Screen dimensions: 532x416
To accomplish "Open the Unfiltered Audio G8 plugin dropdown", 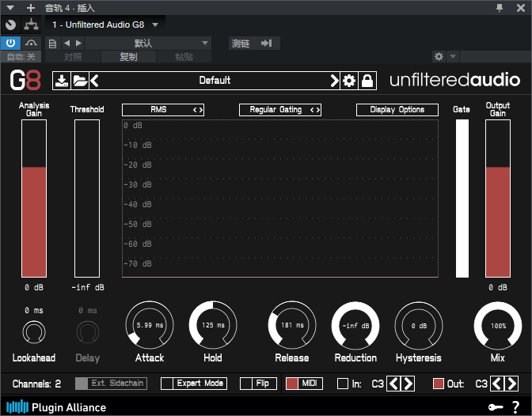I will [105, 25].
